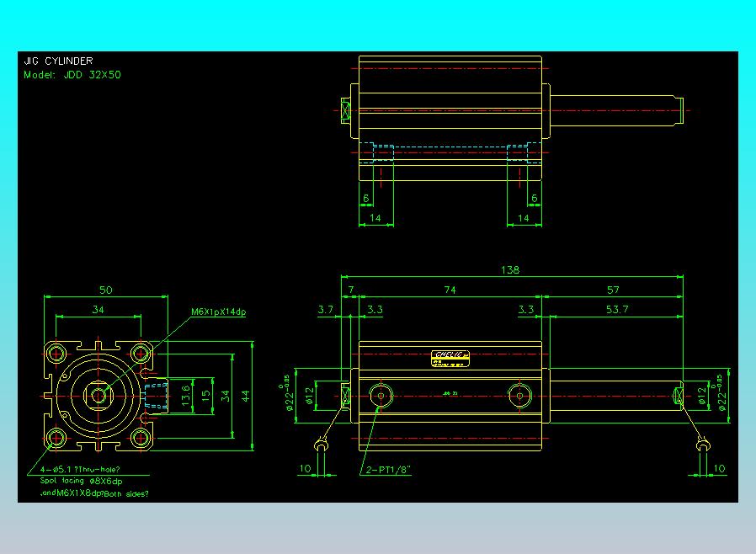Click the CHELIC nameplate on cylinder body
The width and height of the screenshot is (756, 554).
450,359
